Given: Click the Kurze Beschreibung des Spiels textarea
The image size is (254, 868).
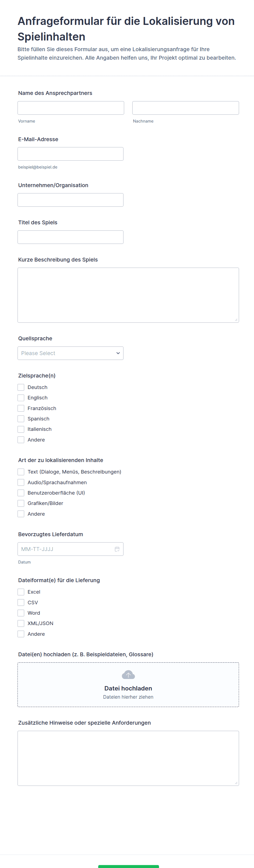Looking at the screenshot, I should 128,295.
